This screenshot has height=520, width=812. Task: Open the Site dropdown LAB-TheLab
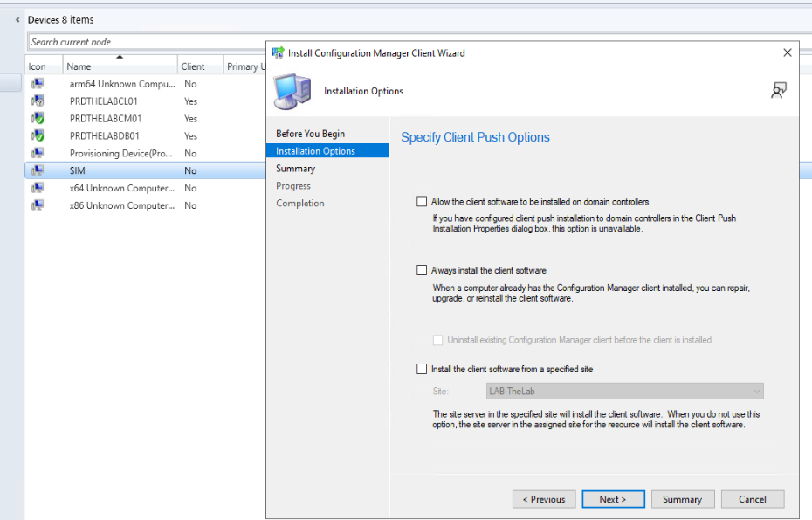pos(624,391)
